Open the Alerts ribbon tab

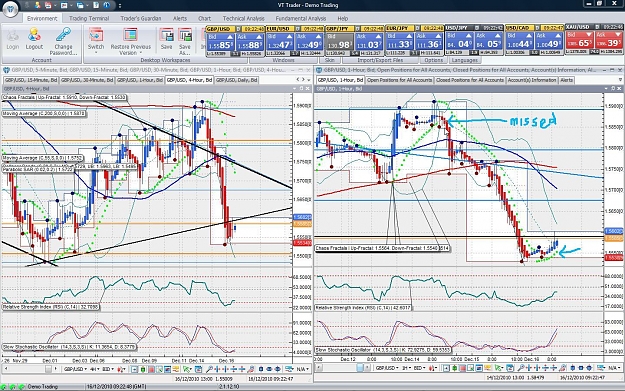(180, 18)
